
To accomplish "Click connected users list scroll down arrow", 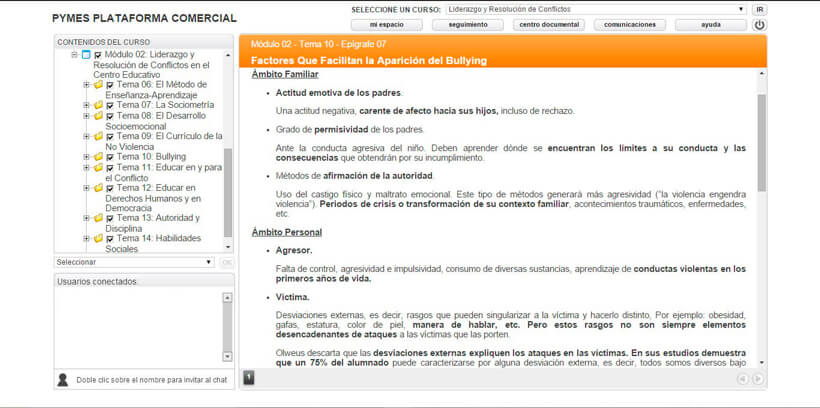I will tap(227, 356).
